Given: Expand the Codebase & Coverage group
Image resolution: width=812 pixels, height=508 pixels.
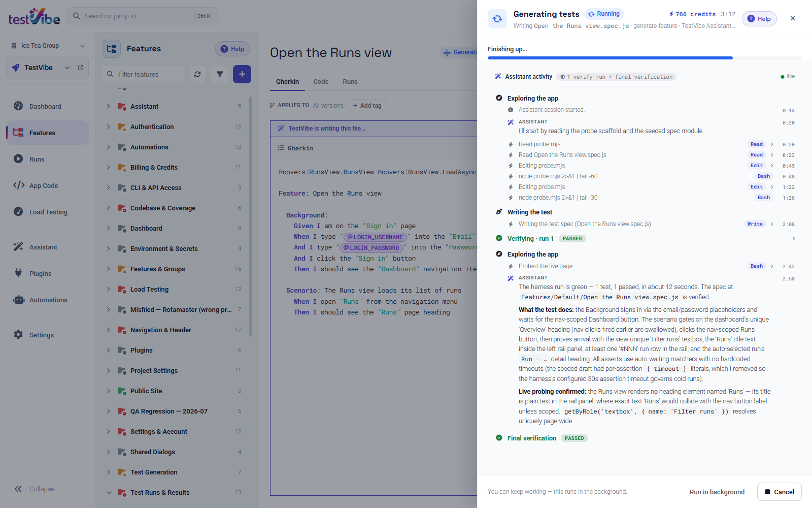Looking at the screenshot, I should pos(108,208).
